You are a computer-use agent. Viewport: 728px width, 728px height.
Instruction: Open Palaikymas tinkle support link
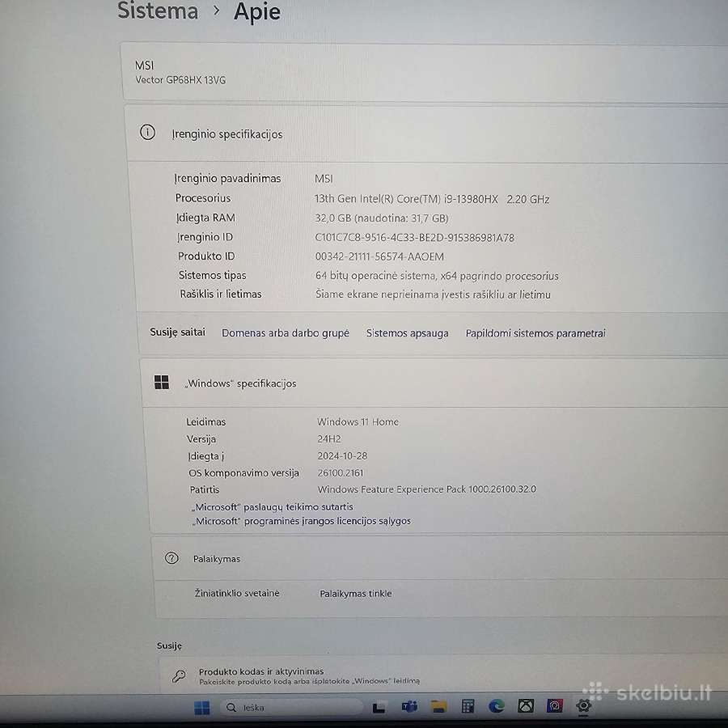356,594
